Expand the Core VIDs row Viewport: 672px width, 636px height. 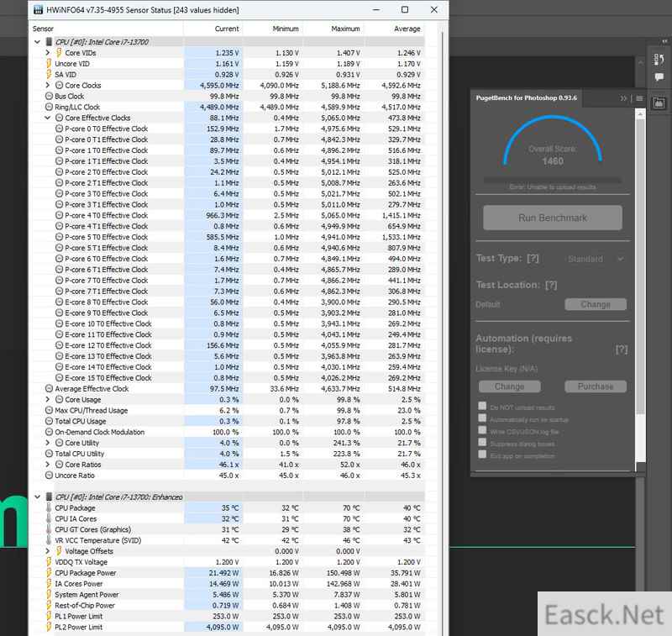tap(48, 52)
